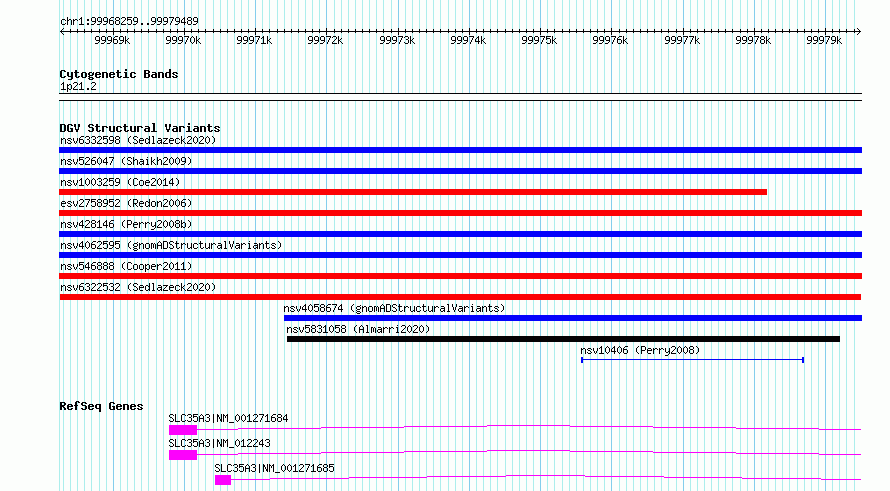
Task: Click the 99979k ruler tick label
Action: 824,41
